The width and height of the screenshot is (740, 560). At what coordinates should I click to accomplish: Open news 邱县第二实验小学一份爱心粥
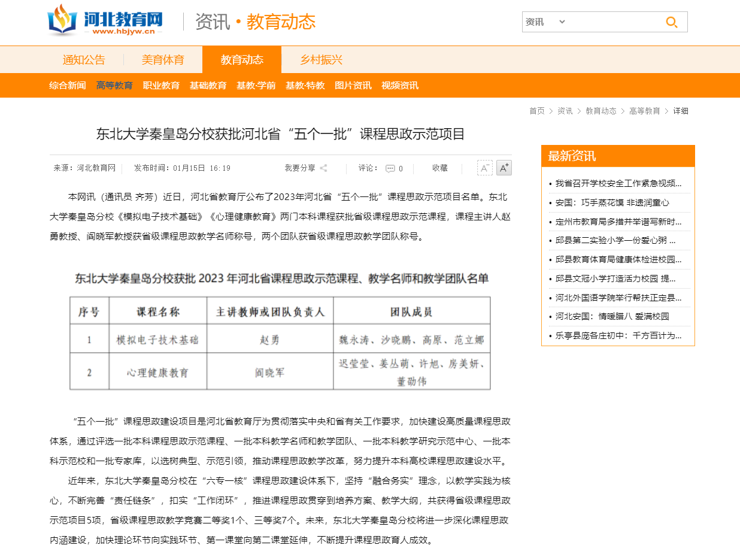click(615, 241)
